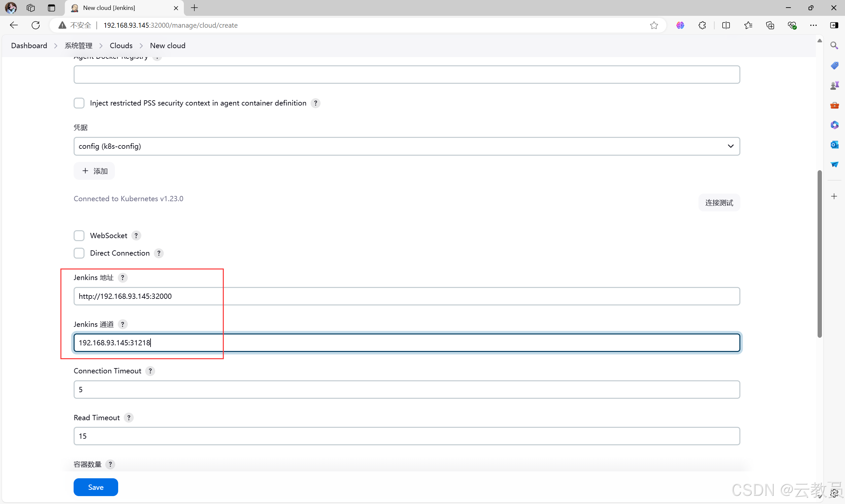Screen dimensions: 845x504
Task: Click the browser back arrow
Action: point(14,25)
